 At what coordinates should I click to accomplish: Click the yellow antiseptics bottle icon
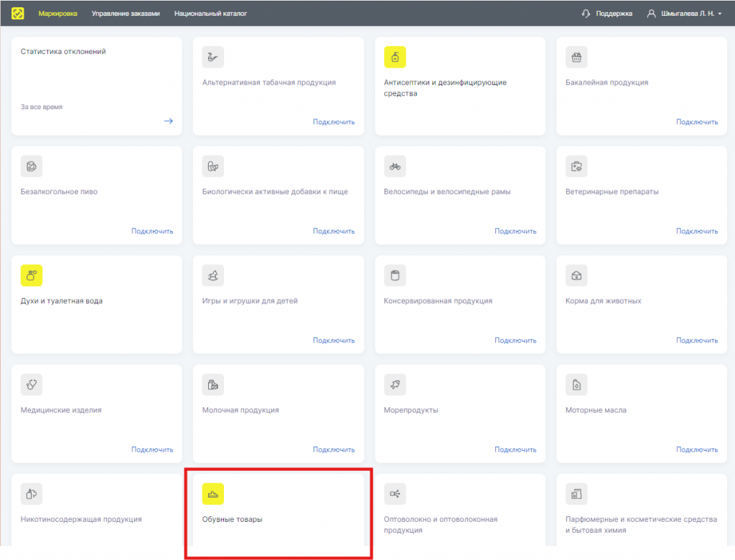[x=395, y=57]
